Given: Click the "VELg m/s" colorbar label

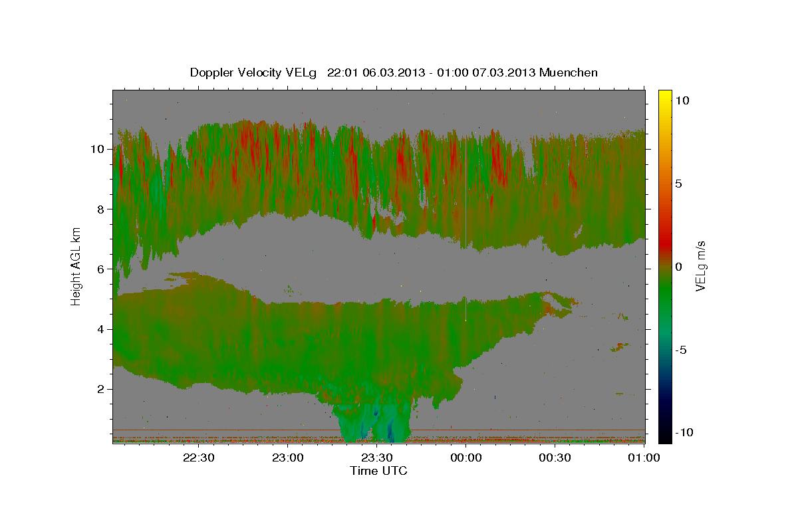Looking at the screenshot, I should pos(700,266).
